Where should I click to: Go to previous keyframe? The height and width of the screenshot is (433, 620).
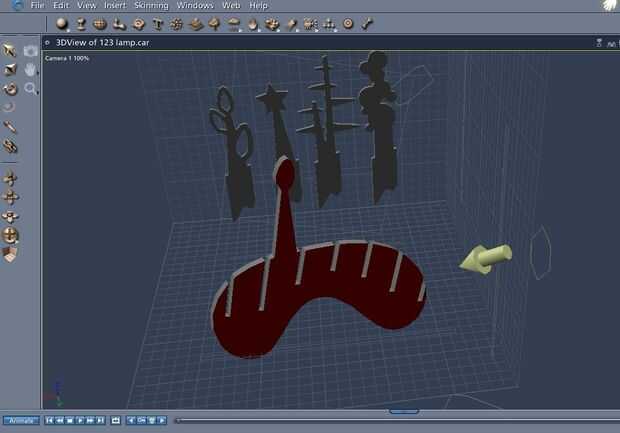[131, 420]
